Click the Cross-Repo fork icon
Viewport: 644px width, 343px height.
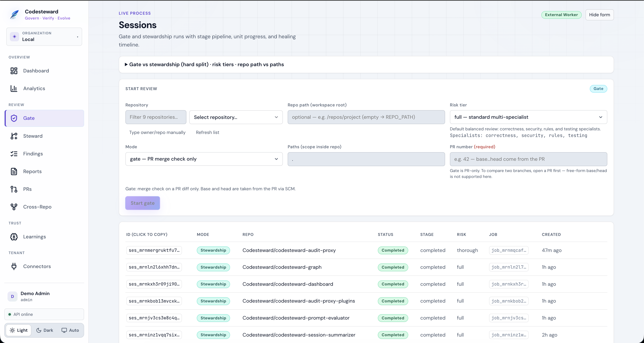[x=14, y=207]
